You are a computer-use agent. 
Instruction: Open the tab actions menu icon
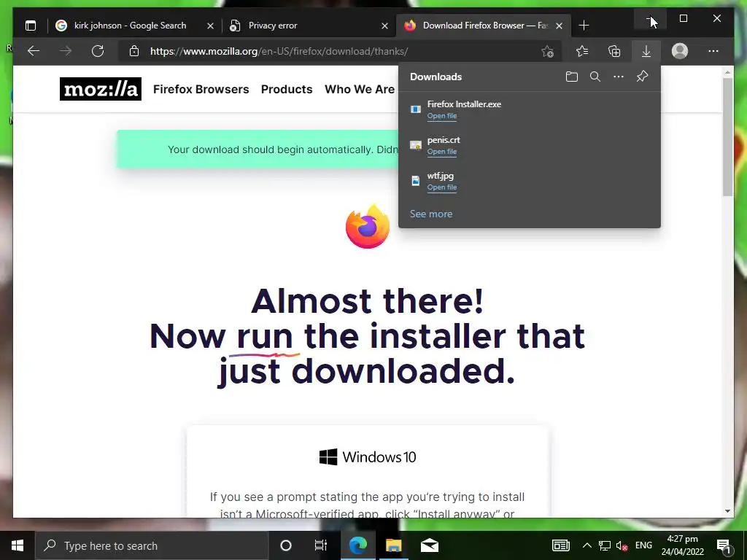pyautogui.click(x=31, y=26)
